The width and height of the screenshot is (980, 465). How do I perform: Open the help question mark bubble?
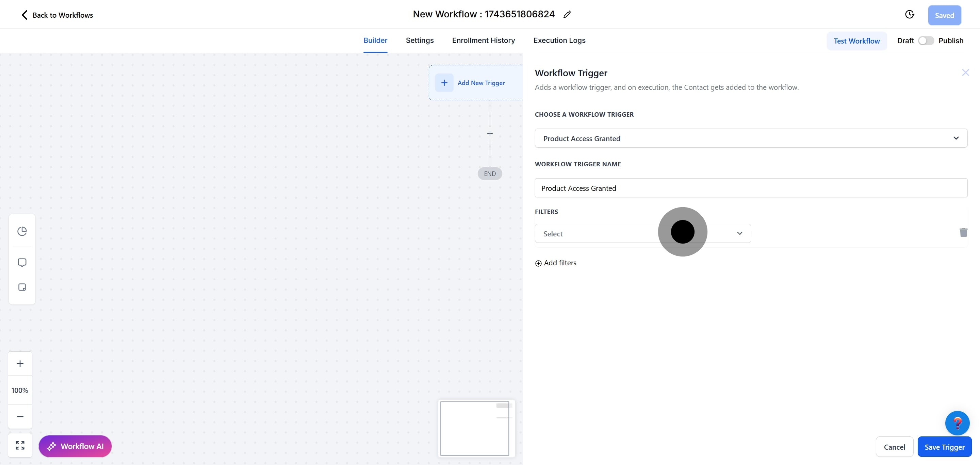click(x=957, y=423)
